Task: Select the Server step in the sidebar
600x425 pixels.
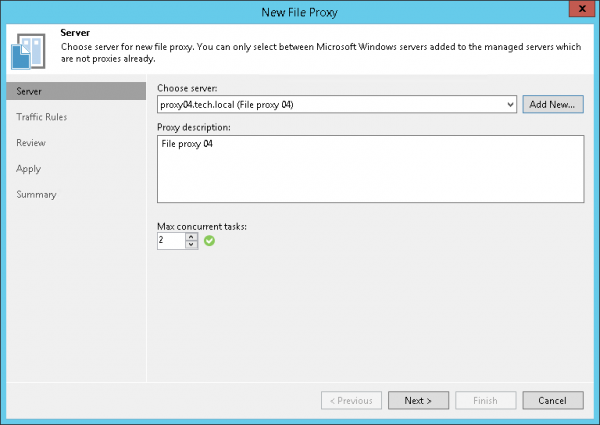Action: (75, 91)
